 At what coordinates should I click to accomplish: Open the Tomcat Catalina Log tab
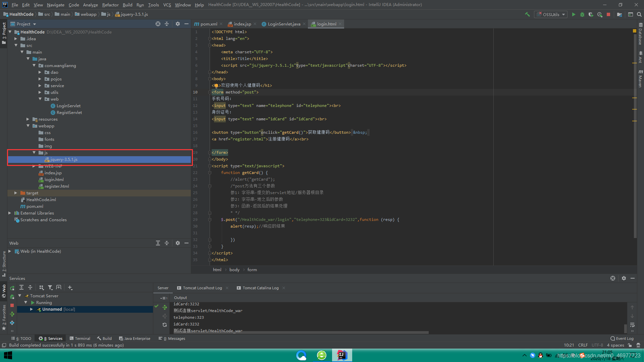tap(261, 288)
